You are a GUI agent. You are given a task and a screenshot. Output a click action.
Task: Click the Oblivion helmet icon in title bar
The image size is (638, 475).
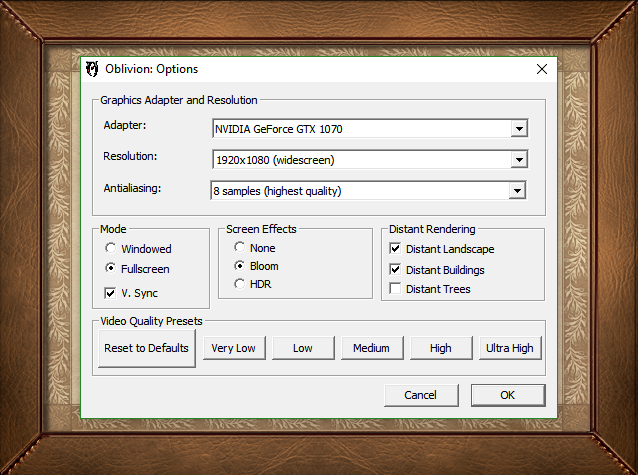pyautogui.click(x=92, y=69)
